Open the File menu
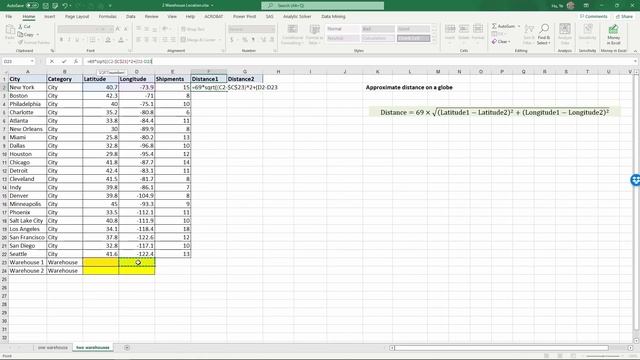640x360 pixels. [x=9, y=16]
